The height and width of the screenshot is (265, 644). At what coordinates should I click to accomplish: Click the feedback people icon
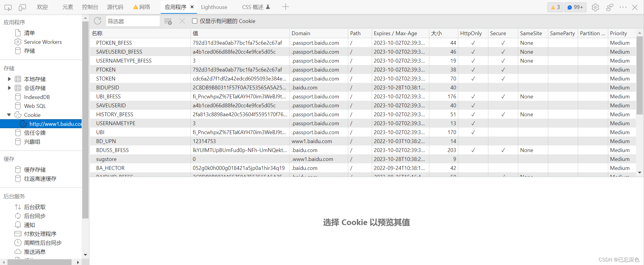[610, 7]
